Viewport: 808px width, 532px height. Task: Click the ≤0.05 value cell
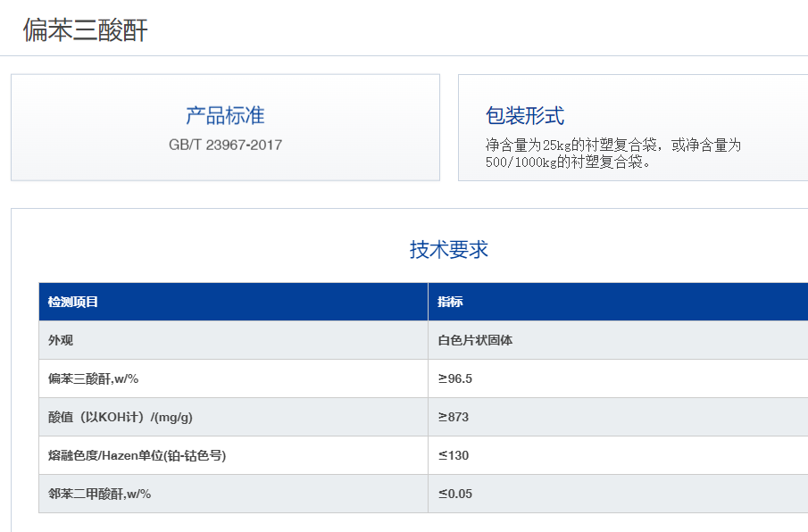618,494
